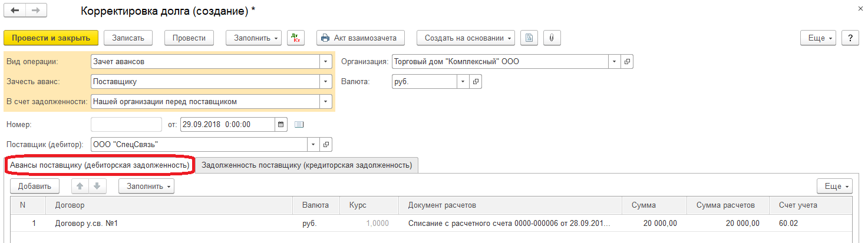The image size is (868, 243).
Task: Open the document report icon
Action: [x=529, y=38]
